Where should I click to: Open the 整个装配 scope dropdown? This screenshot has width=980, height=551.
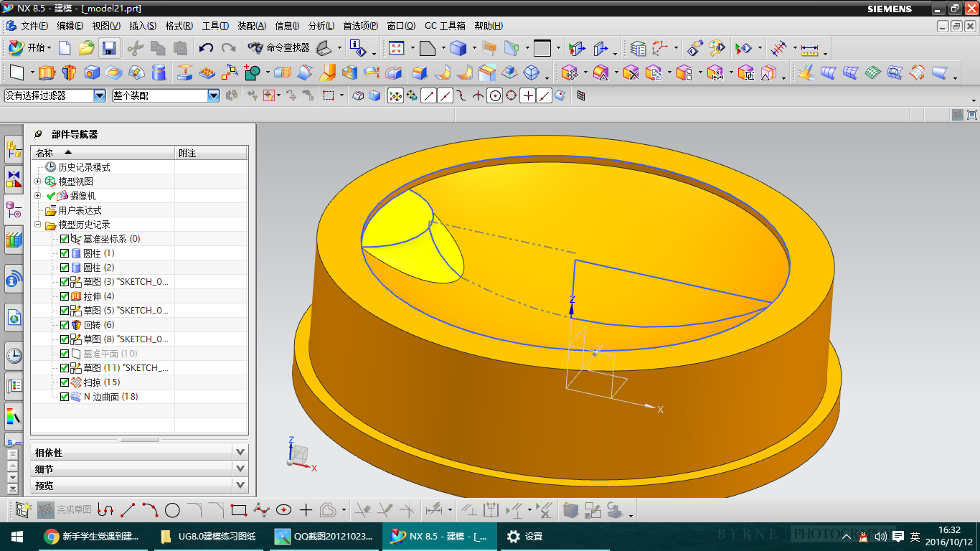214,95
